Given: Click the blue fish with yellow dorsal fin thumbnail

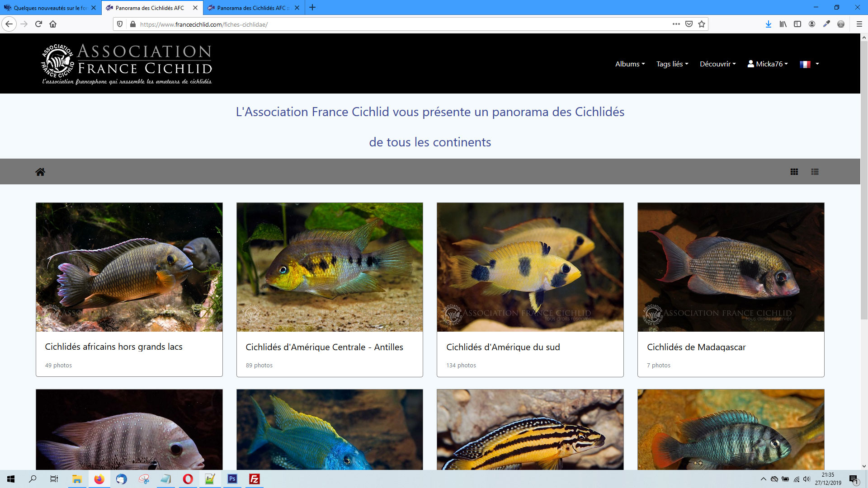Looking at the screenshot, I should coord(330,430).
